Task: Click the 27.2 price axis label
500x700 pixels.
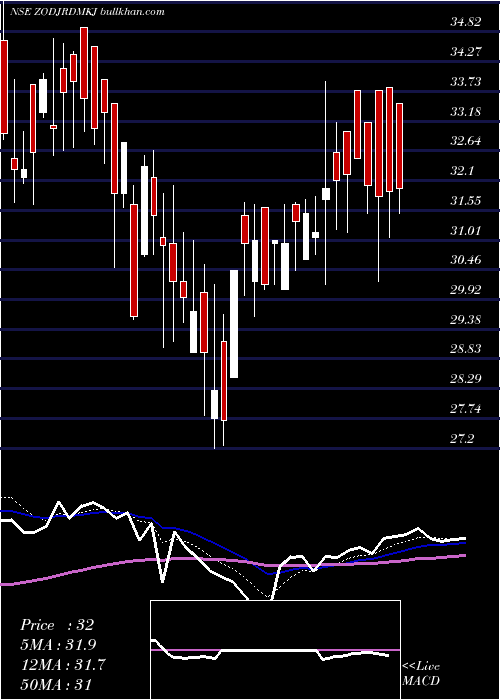Action: [x=462, y=439]
